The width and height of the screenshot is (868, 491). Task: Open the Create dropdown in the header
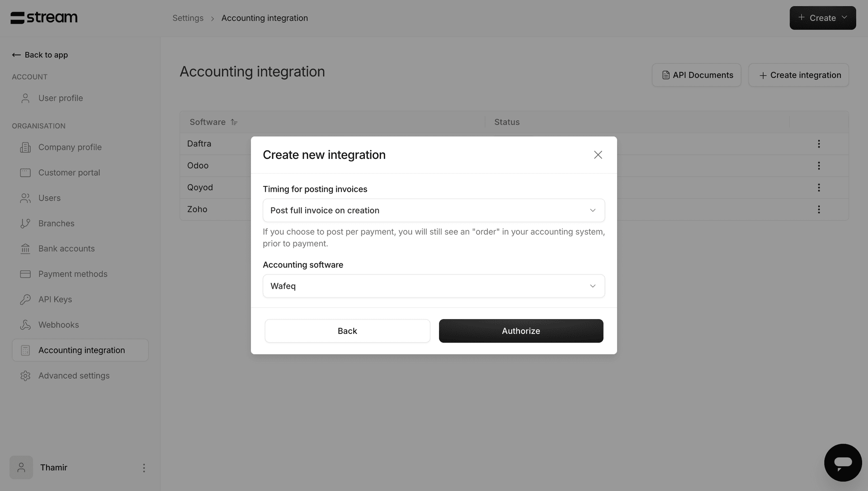[x=822, y=18]
